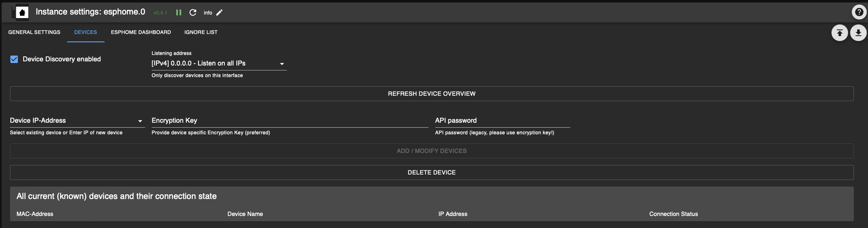Select the Ignore List tab

click(201, 32)
